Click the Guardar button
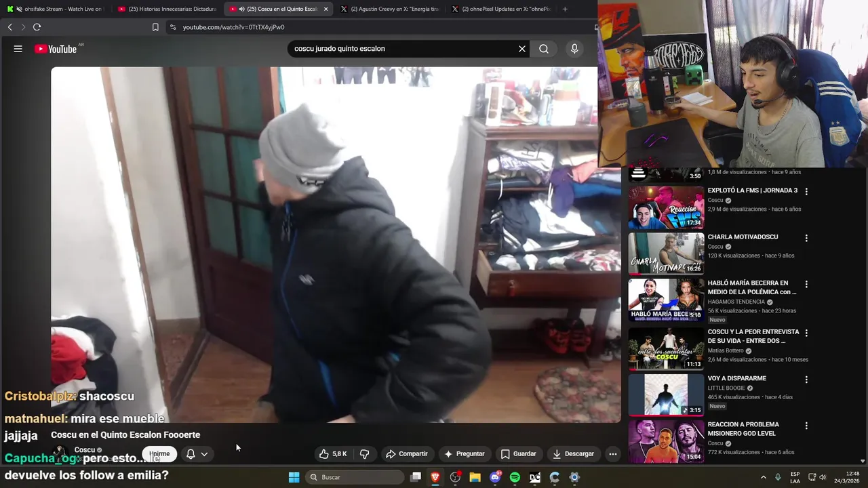 (519, 454)
